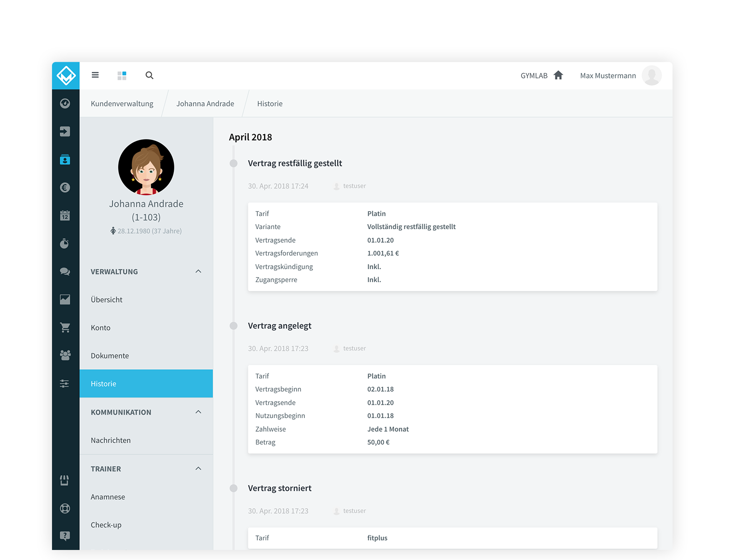The image size is (730, 560).
Task: Click timestamp 30. Apr. 2018 17:24
Action: click(x=278, y=186)
